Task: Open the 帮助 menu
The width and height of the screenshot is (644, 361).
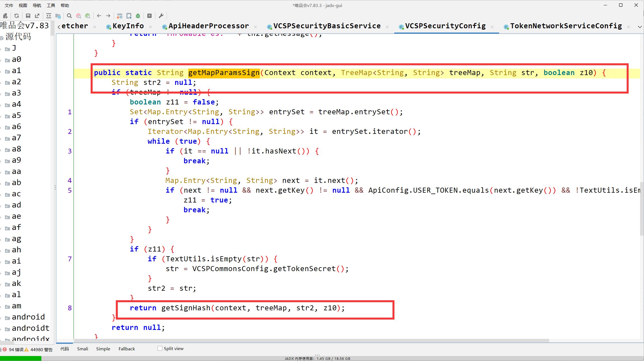Action: click(65, 5)
